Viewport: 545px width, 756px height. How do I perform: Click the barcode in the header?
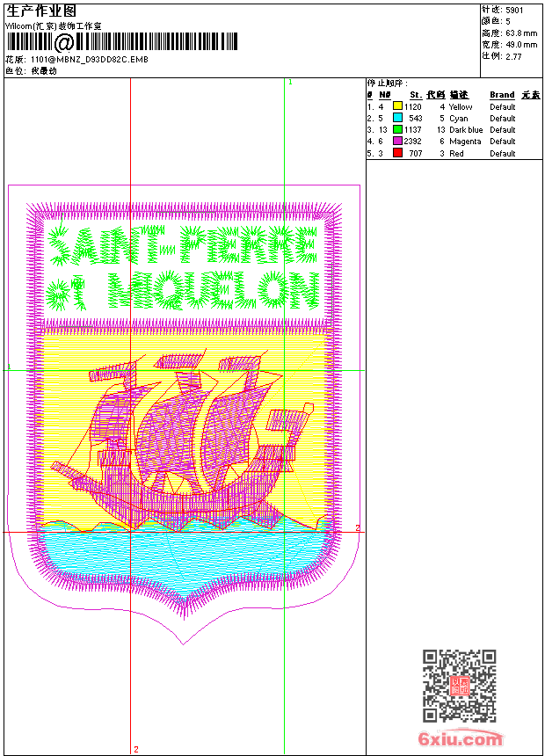(121, 42)
